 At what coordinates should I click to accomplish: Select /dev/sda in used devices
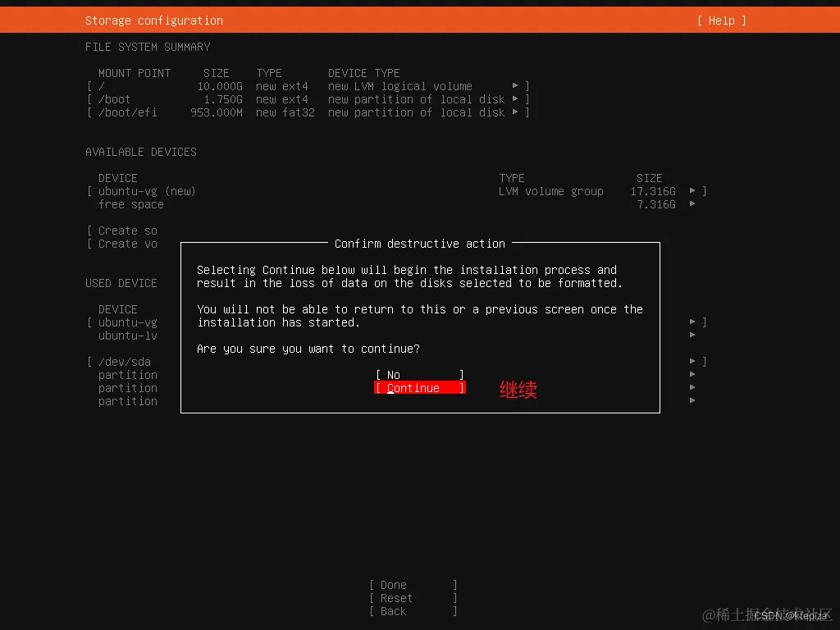[x=125, y=362]
